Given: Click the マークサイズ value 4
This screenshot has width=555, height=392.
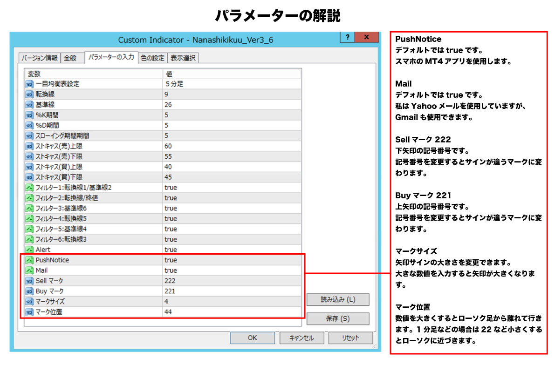Looking at the screenshot, I should (166, 302).
